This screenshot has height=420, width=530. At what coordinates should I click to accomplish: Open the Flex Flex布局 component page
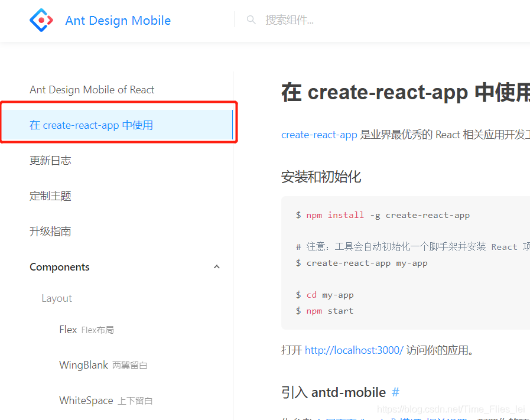[86, 330]
